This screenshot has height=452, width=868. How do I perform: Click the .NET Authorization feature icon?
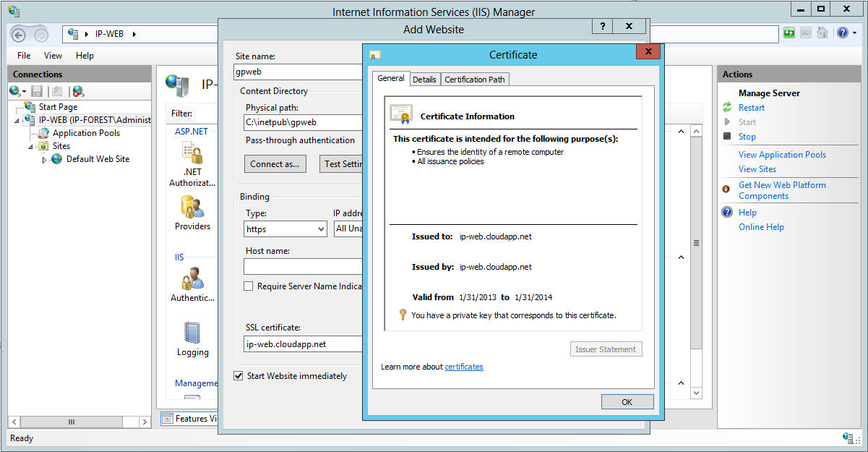(192, 153)
